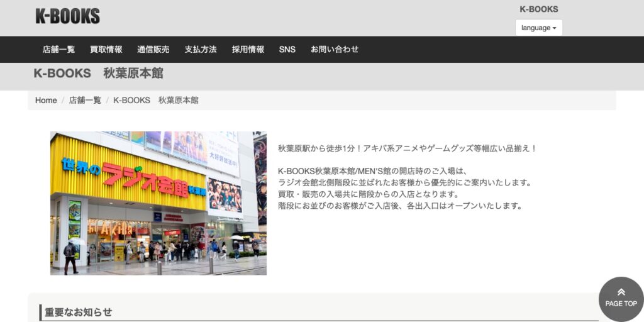Image resolution: width=644 pixels, height=322 pixels.
Task: Open the お問い合わせ menu item
Action: point(335,49)
